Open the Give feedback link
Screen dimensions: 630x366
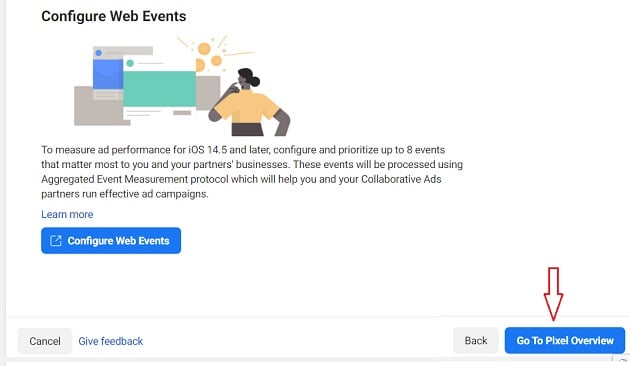coord(110,341)
